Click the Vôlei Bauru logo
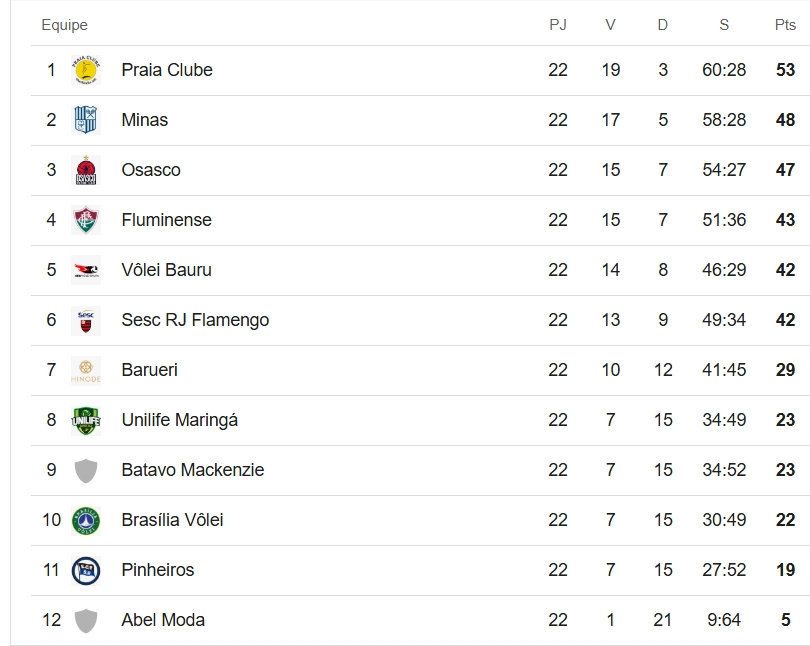Screen dimensions: 810x646 pyautogui.click(x=86, y=270)
